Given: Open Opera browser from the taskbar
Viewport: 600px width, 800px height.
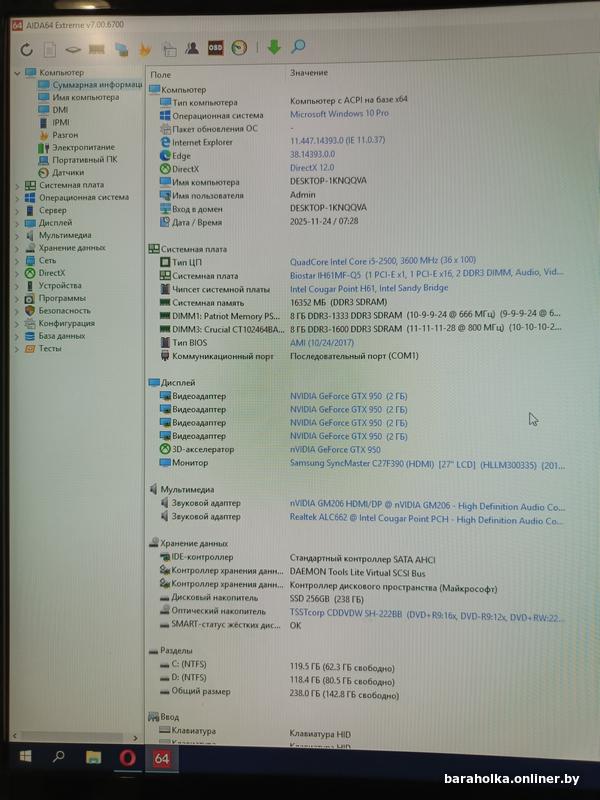Looking at the screenshot, I should 127,758.
